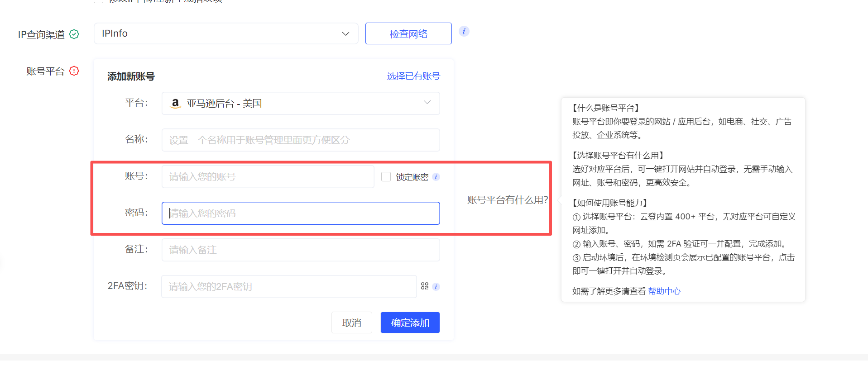Open the IPInfo query channel dropdown
Screen dimensions: 868x370
pos(226,33)
